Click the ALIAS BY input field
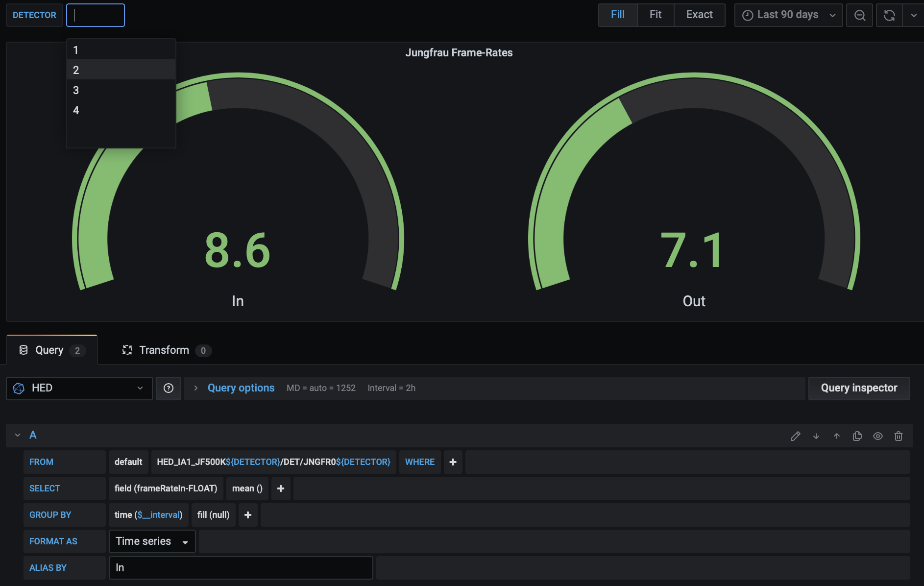The width and height of the screenshot is (924, 586). (x=241, y=568)
